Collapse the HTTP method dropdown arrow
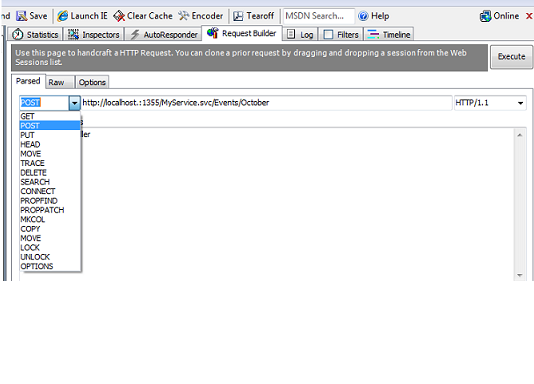Viewport: 534px width, 384px height. [x=75, y=103]
